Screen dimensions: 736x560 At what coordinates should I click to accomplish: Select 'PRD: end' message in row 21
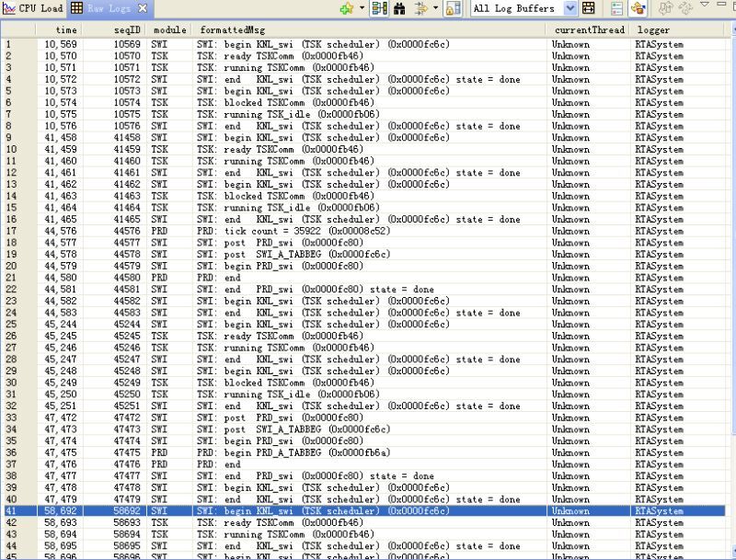pos(219,278)
